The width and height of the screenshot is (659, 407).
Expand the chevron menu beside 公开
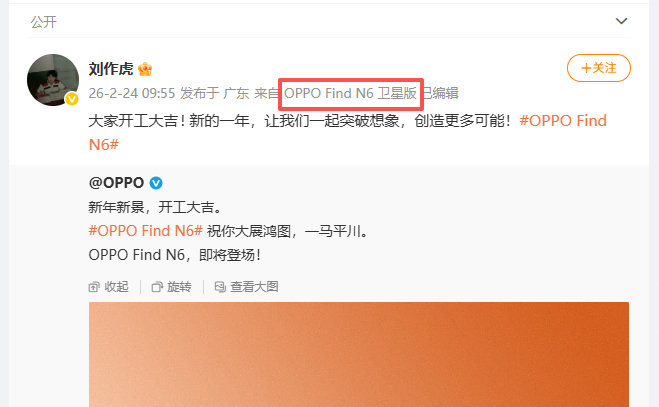pos(621,21)
